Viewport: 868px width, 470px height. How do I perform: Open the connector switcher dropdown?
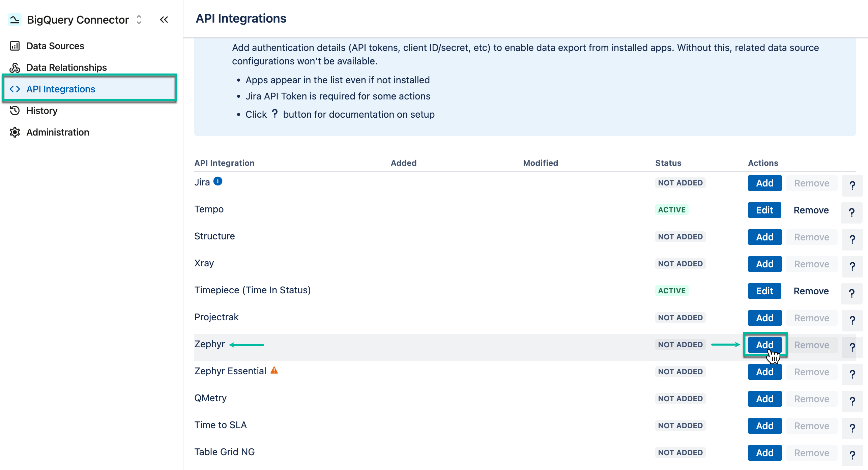139,20
